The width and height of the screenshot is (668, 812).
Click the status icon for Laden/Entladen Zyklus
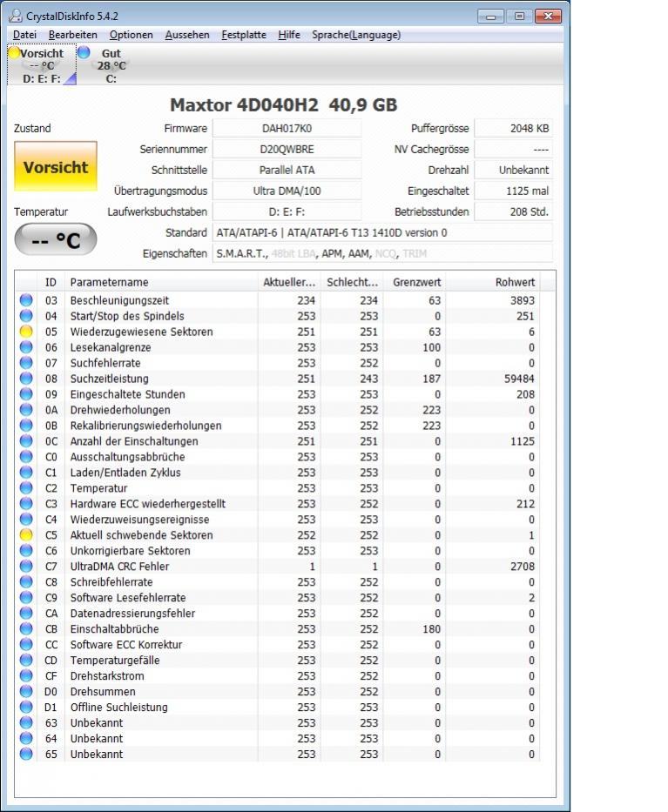point(26,472)
